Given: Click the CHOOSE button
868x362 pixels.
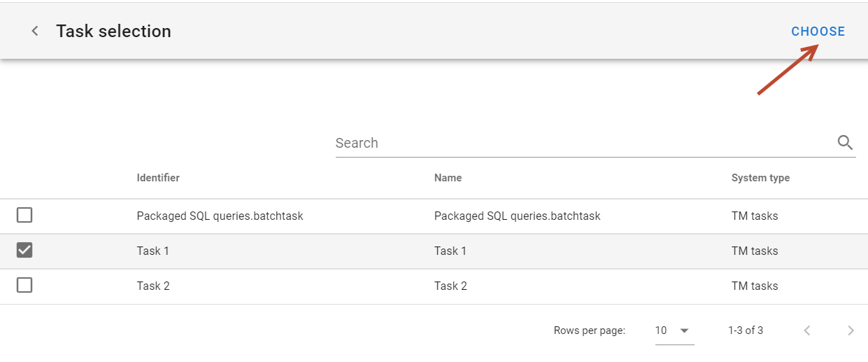Looking at the screenshot, I should pyautogui.click(x=818, y=32).
